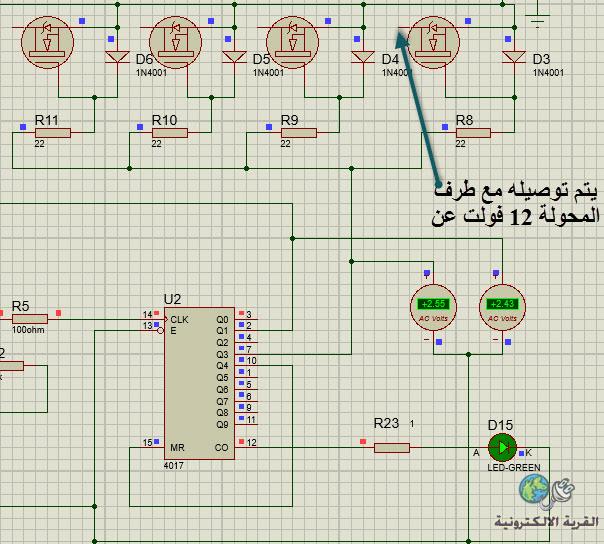
Task: Click the D3 1N4001 diode symbol
Action: pyautogui.click(x=514, y=57)
